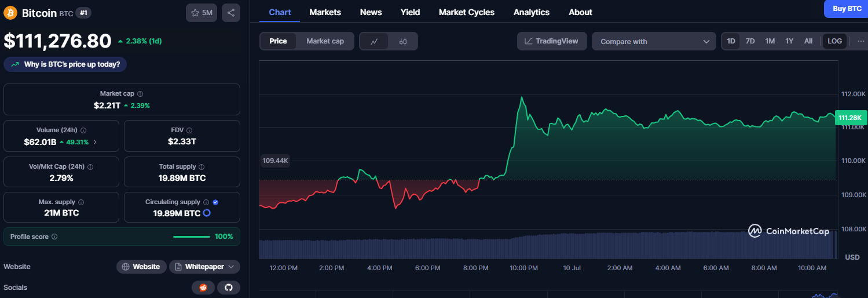The image size is (868, 298).
Task: Click the 2.38% (1d) price change
Action: click(x=140, y=41)
